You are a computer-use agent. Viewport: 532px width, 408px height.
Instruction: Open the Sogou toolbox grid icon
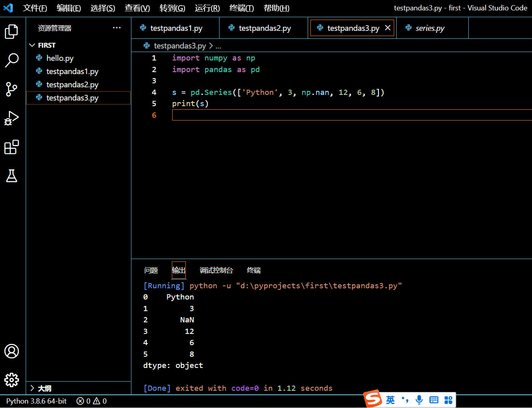coord(448,400)
